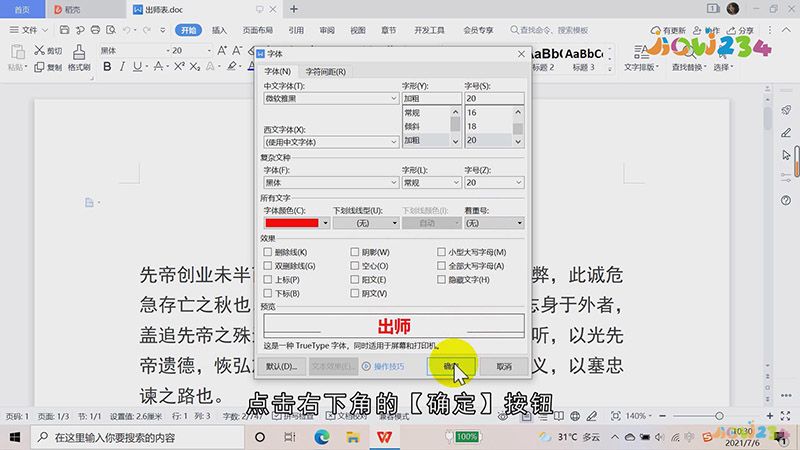Toggle Underline formatting in ribbon

(137, 66)
